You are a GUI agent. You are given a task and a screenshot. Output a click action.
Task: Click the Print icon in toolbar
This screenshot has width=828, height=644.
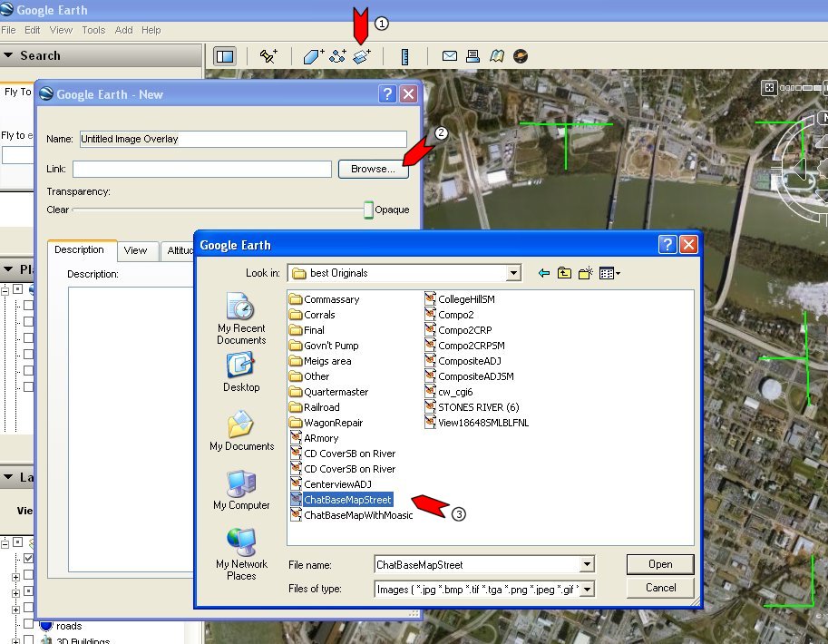(472, 56)
